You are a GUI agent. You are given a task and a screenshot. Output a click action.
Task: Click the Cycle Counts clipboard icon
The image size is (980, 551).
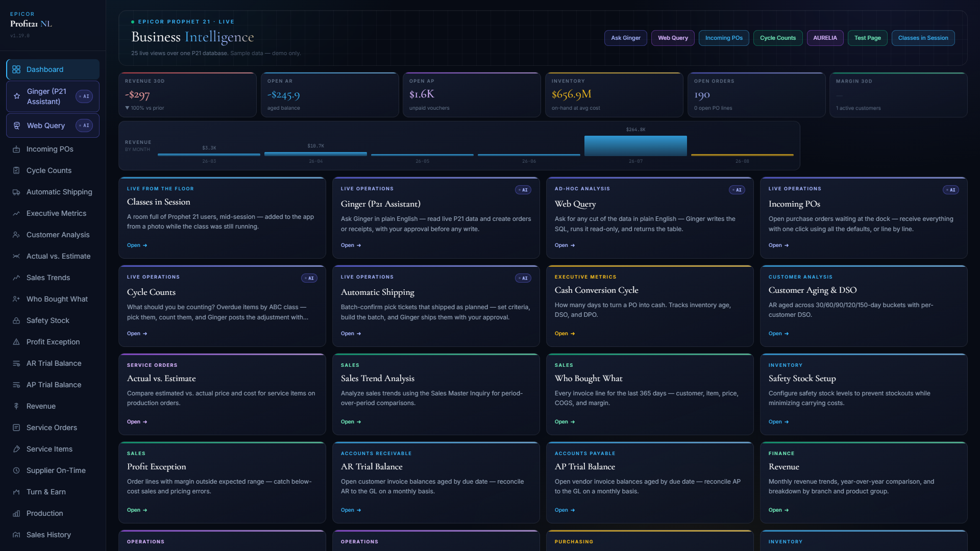16,170
